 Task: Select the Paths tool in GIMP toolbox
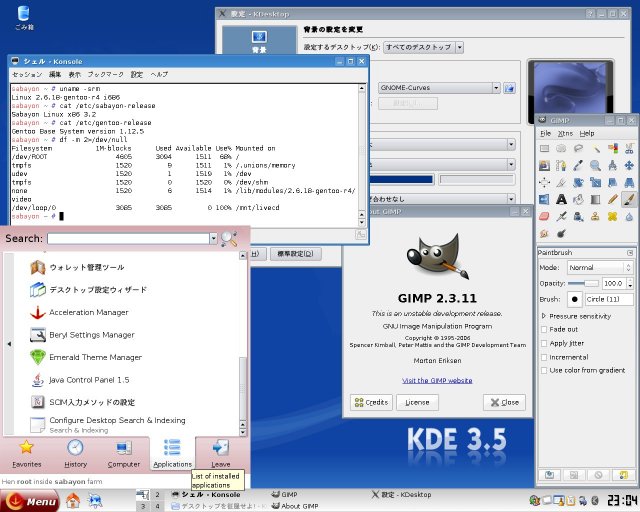pos(561,165)
